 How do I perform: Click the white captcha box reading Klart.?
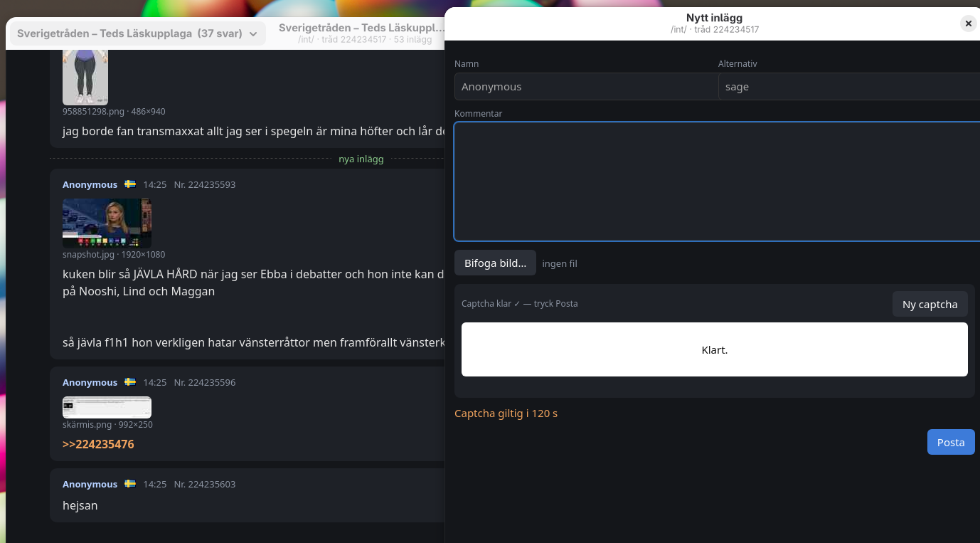(x=715, y=349)
